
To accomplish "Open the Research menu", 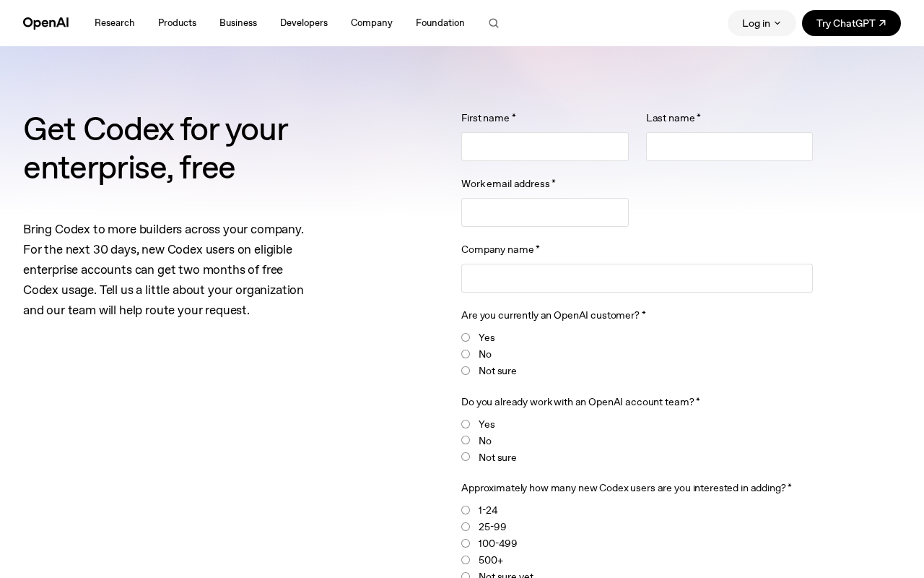I will [x=115, y=23].
